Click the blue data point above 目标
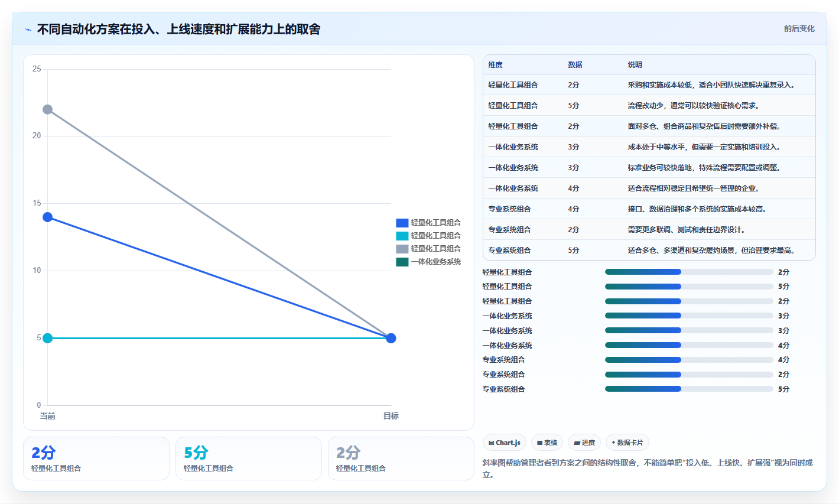839x504 pixels. tap(391, 338)
